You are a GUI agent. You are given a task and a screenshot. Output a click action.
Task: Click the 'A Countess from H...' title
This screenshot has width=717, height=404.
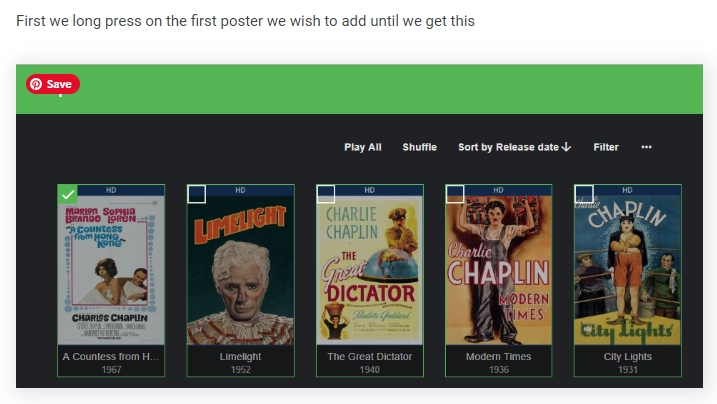[111, 356]
